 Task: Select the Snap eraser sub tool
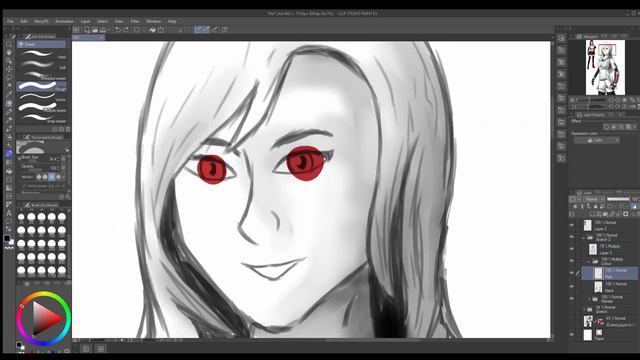(41, 118)
